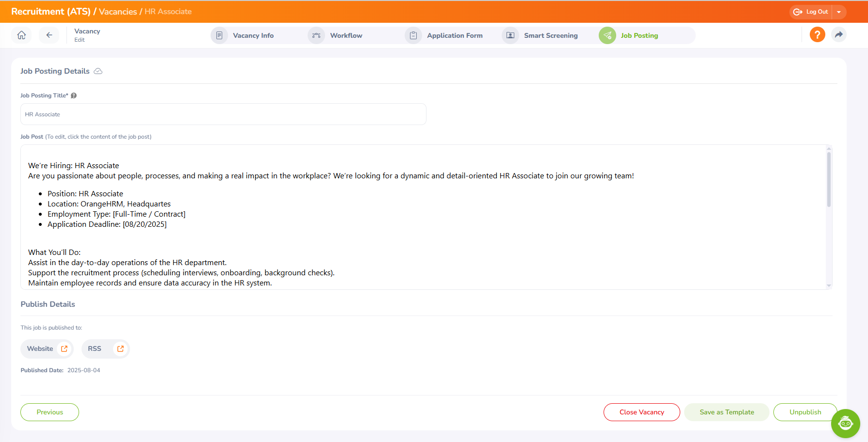The height and width of the screenshot is (442, 868).
Task: Open the Workflow tab
Action: point(345,35)
